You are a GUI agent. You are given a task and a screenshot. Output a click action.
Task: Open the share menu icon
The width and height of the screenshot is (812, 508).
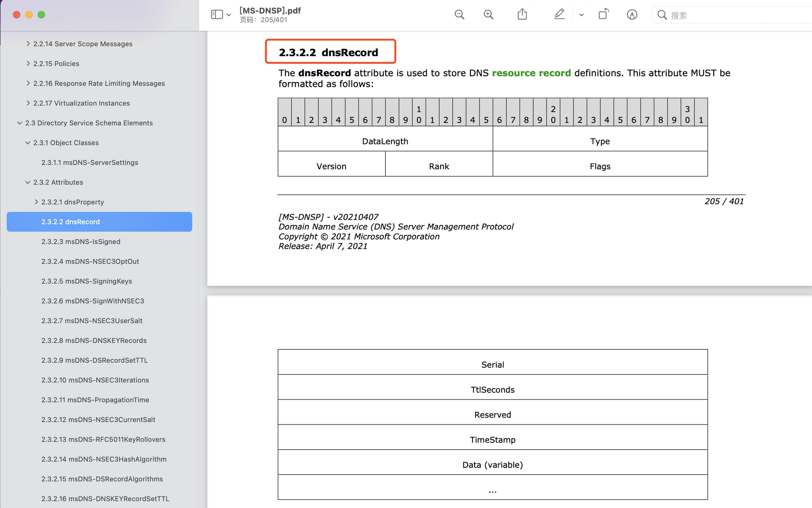click(522, 15)
